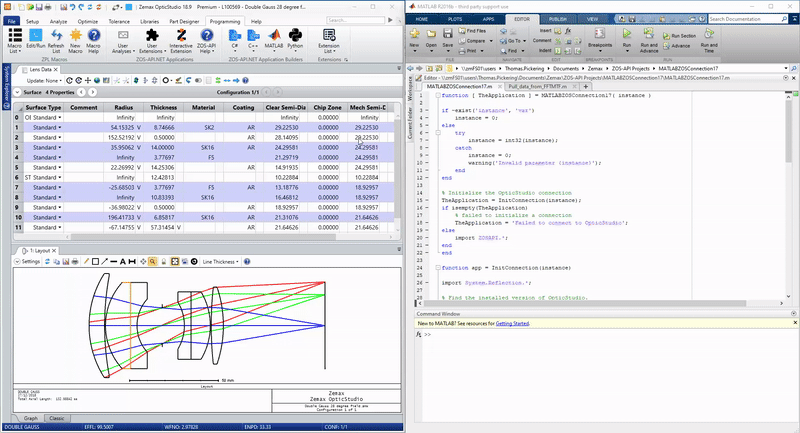Launch Interactive Extension
The height and width of the screenshot is (433, 800).
coord(181,41)
